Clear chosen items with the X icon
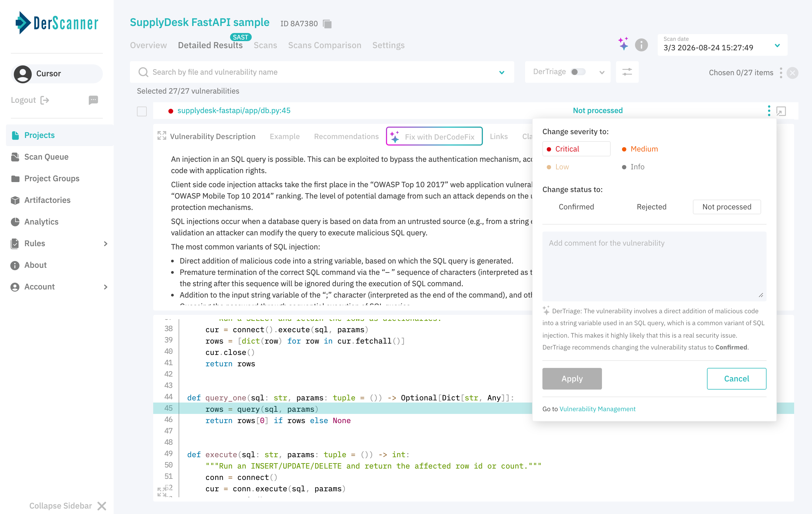The height and width of the screenshot is (514, 812). click(792, 73)
